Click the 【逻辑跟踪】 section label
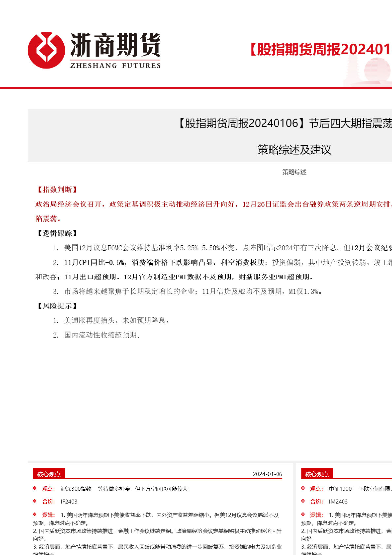Viewport: 392px width, 555px height. (x=56, y=233)
